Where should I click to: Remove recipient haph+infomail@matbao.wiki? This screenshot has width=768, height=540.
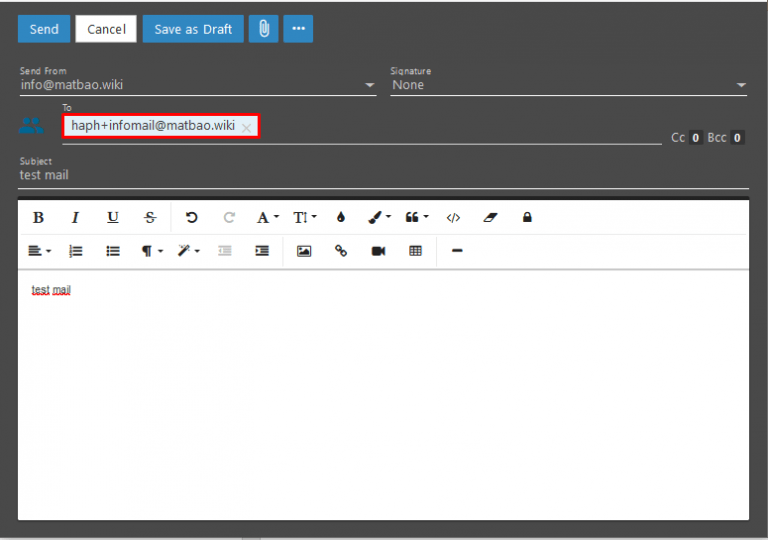246,128
